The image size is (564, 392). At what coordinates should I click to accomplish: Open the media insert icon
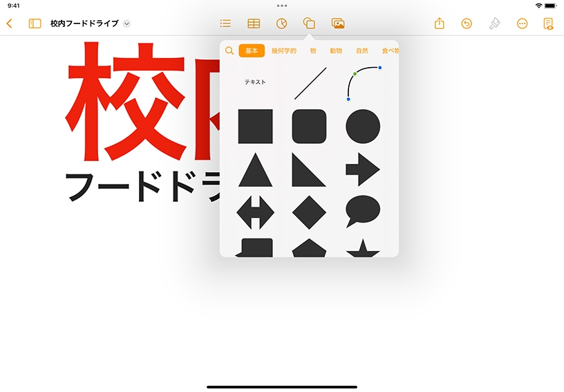point(338,24)
